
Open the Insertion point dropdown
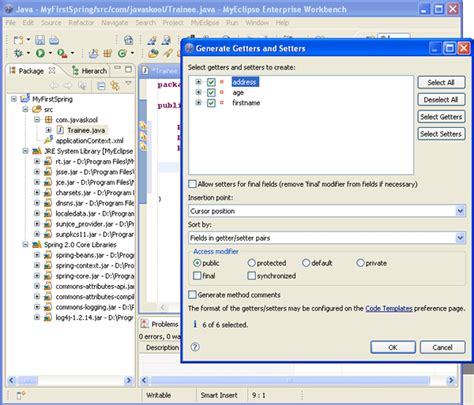(x=460, y=211)
